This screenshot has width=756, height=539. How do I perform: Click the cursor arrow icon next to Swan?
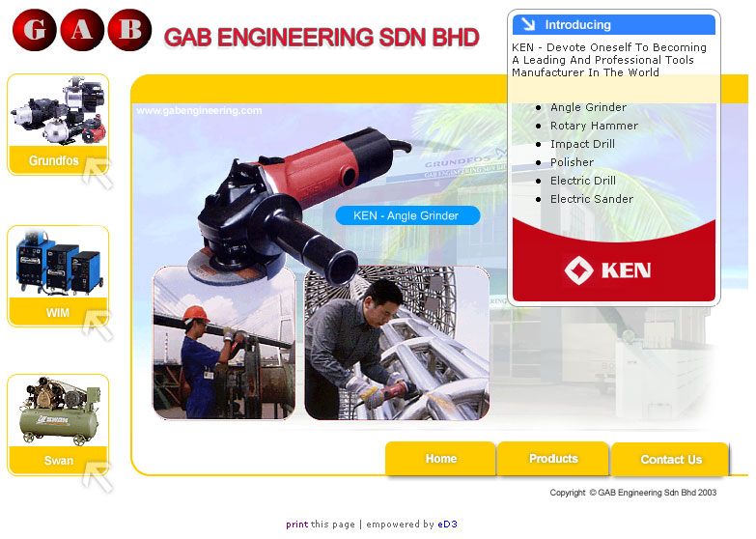(x=98, y=477)
